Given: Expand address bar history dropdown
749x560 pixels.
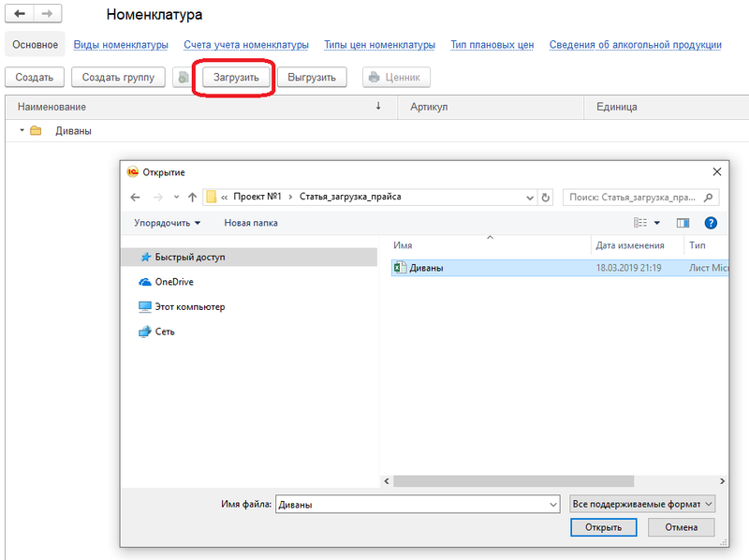Looking at the screenshot, I should tap(530, 198).
